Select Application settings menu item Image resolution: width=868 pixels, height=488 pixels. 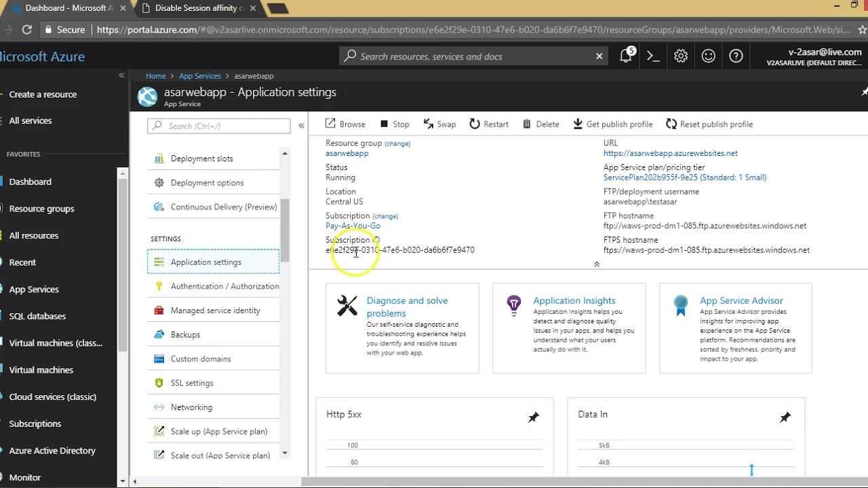(213, 262)
